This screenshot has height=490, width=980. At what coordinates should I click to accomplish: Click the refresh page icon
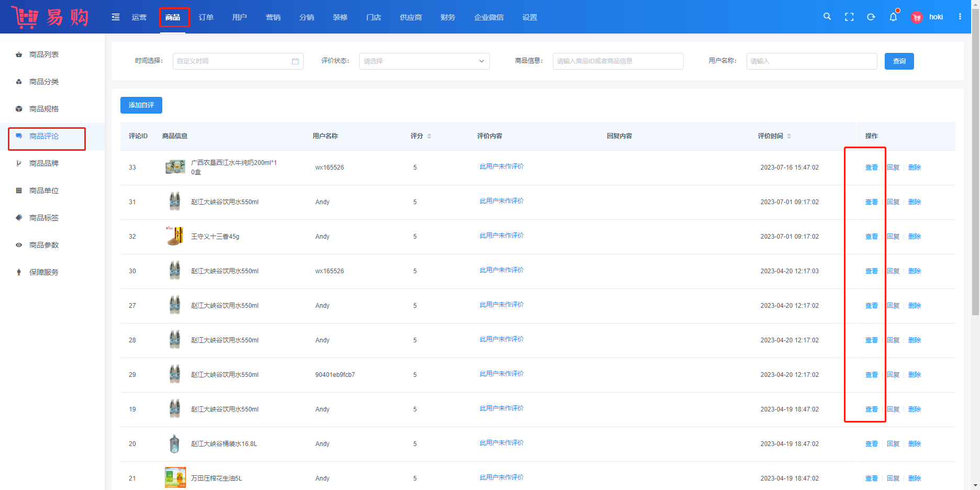click(871, 17)
